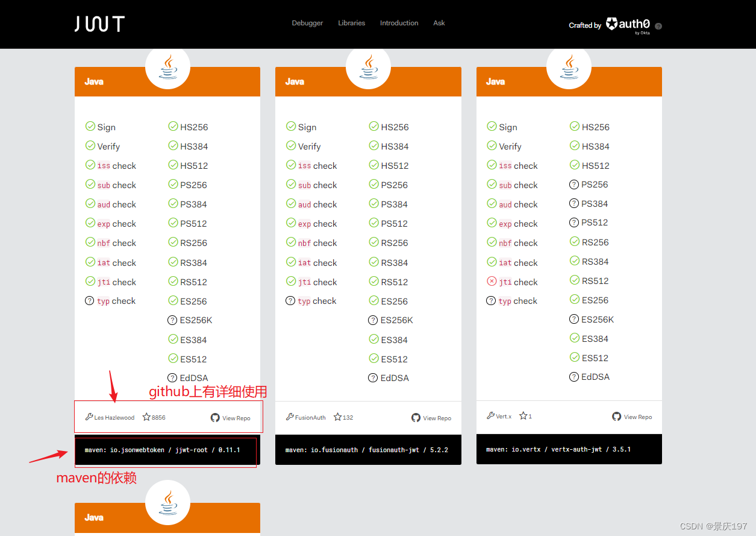
Task: Click the Java header title on Les Hazlewood card
Action: [94, 81]
